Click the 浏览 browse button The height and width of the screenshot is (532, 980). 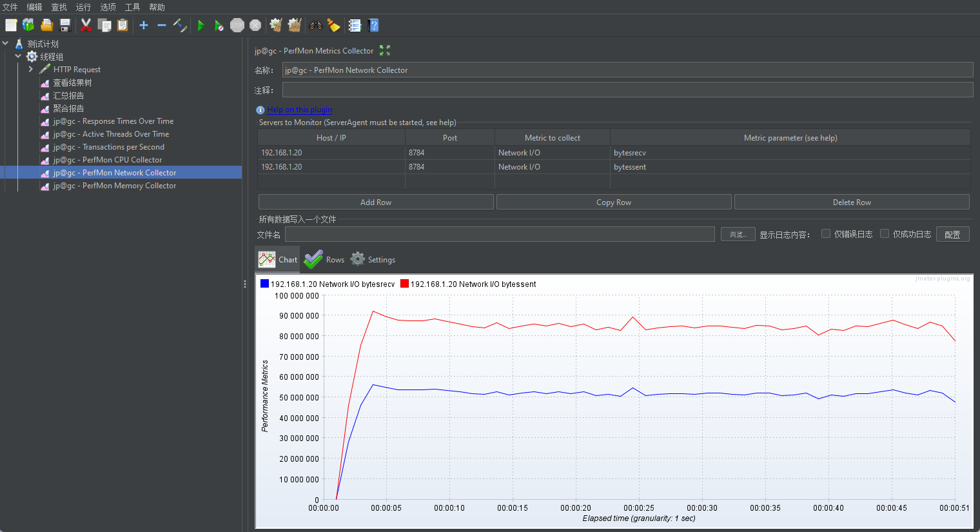click(x=738, y=234)
